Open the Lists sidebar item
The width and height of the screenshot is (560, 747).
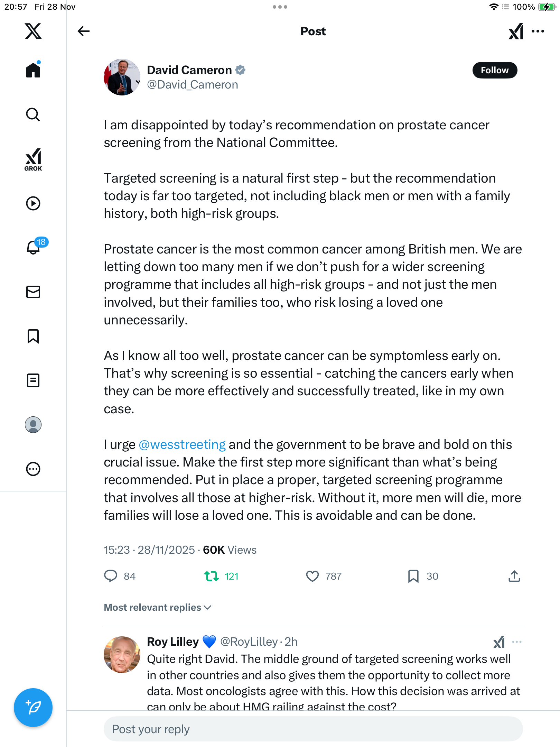tap(33, 380)
